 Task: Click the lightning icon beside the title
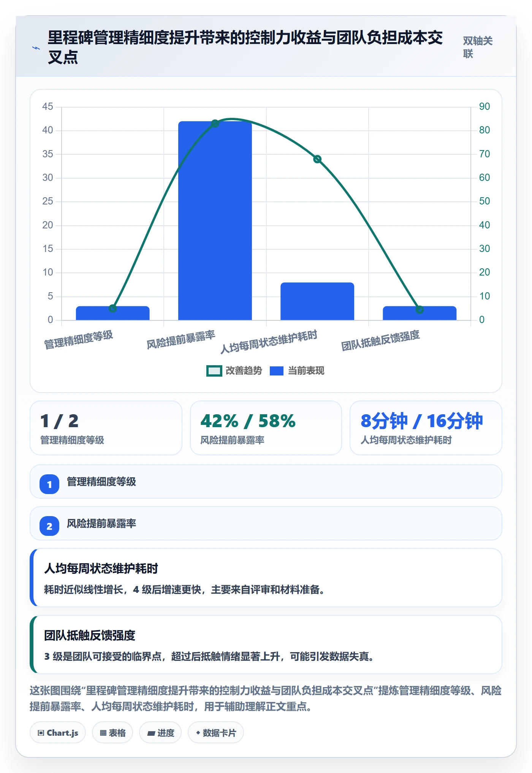36,48
